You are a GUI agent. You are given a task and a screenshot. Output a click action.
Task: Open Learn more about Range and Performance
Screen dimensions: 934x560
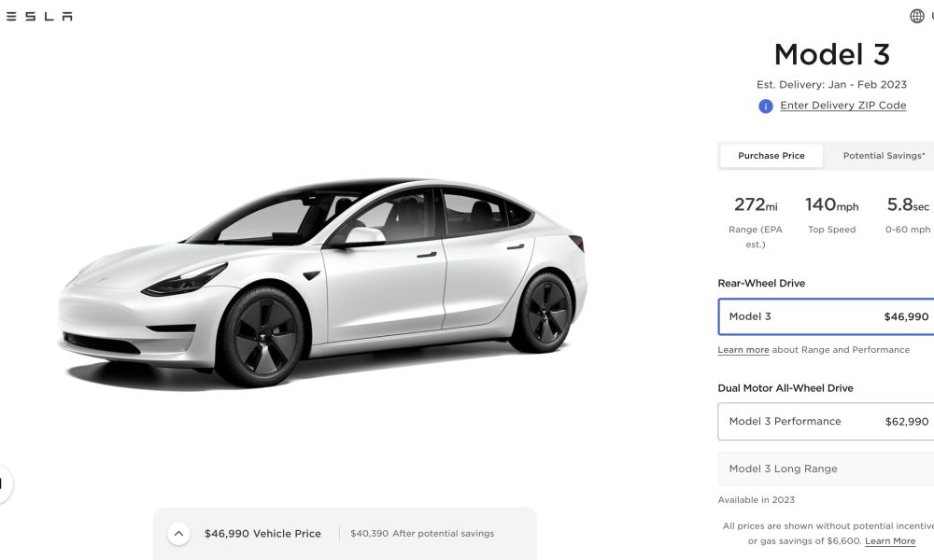click(x=743, y=350)
